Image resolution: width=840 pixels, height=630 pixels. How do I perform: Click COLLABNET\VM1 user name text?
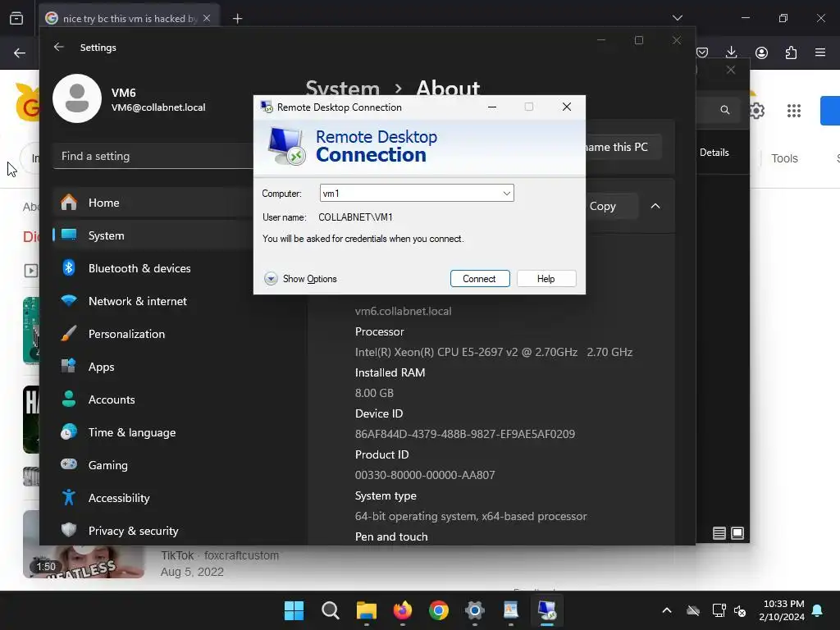[356, 217]
